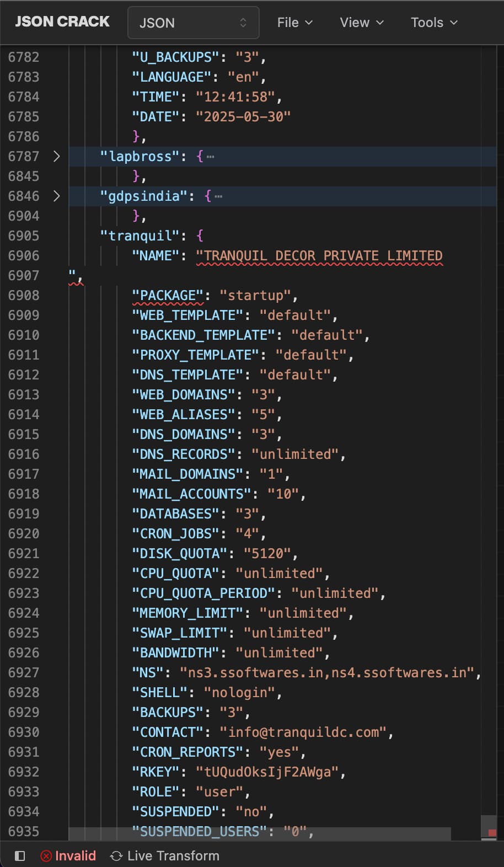The image size is (504, 867).
Task: Click the "ns3.ssoftwares.in,ns4.ssoftwares.in" value
Action: tap(328, 672)
